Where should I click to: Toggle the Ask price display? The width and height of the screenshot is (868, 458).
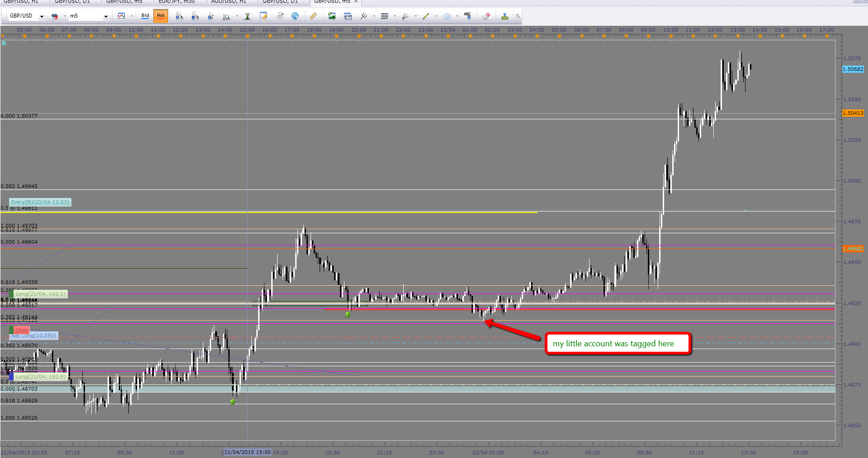click(161, 16)
